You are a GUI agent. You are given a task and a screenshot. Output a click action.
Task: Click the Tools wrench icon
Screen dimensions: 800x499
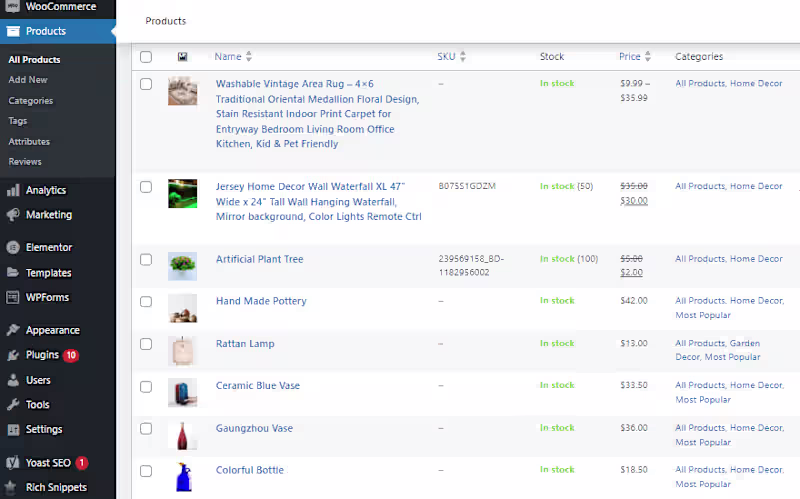[x=13, y=405]
